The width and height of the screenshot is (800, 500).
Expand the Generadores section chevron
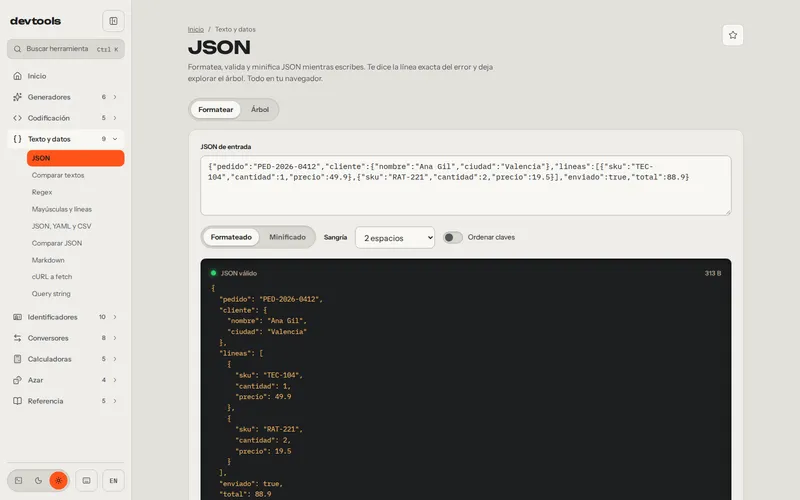(115, 97)
